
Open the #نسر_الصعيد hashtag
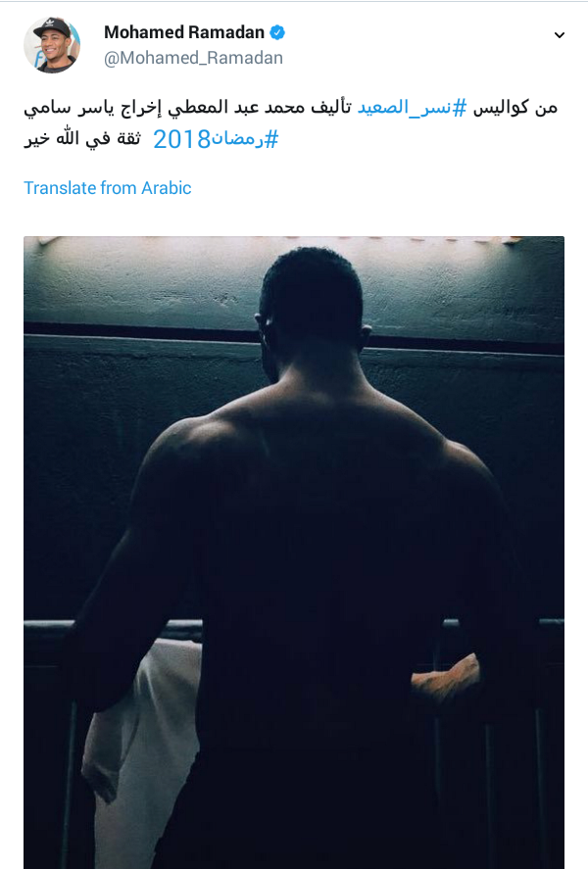pyautogui.click(x=412, y=107)
